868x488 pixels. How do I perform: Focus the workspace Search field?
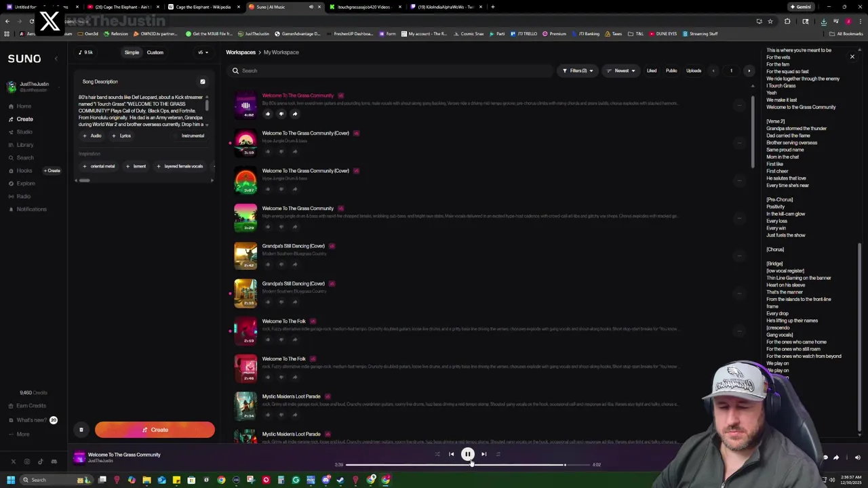(391, 70)
